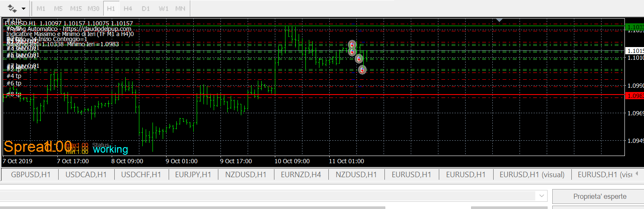644x209 pixels.
Task: Click the #6 tp order label
Action: pos(14,84)
